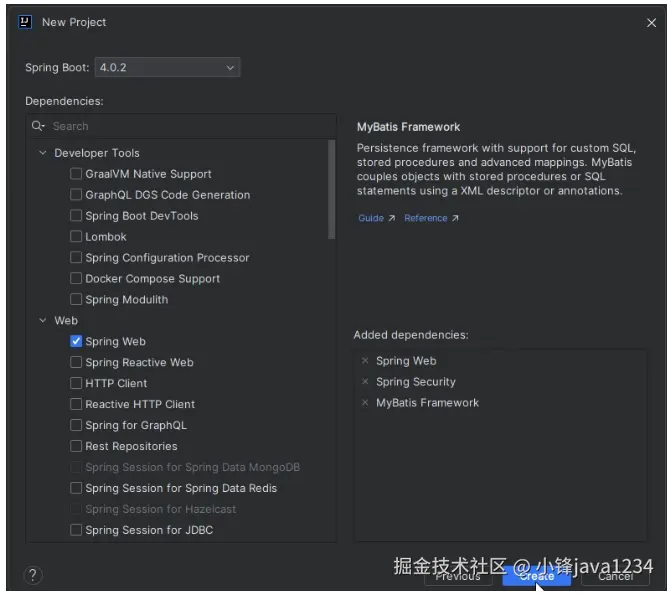Remove Spring Security from added dependencies

pos(365,381)
